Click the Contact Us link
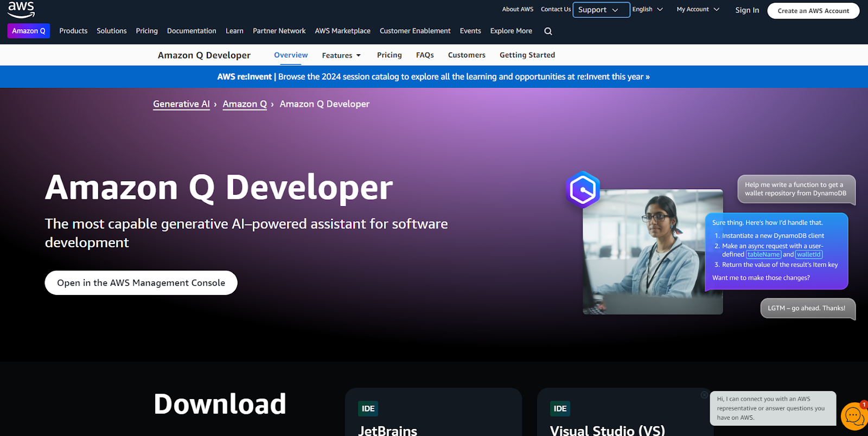 click(x=556, y=9)
